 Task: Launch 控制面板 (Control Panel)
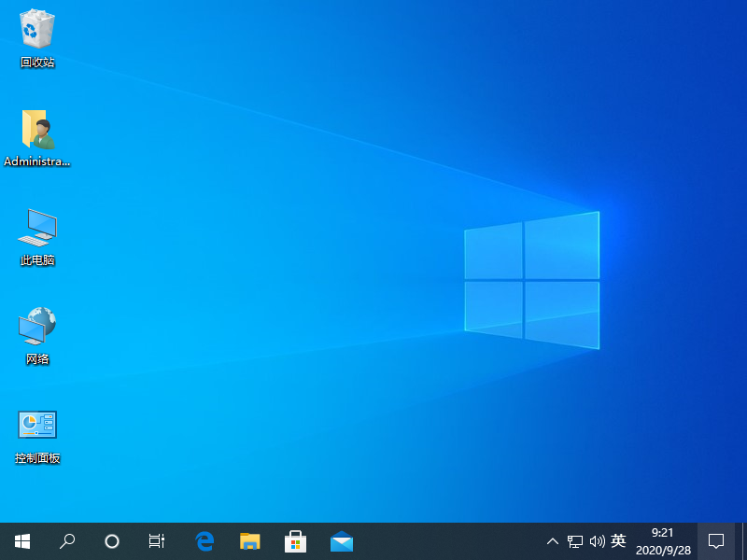tap(37, 429)
